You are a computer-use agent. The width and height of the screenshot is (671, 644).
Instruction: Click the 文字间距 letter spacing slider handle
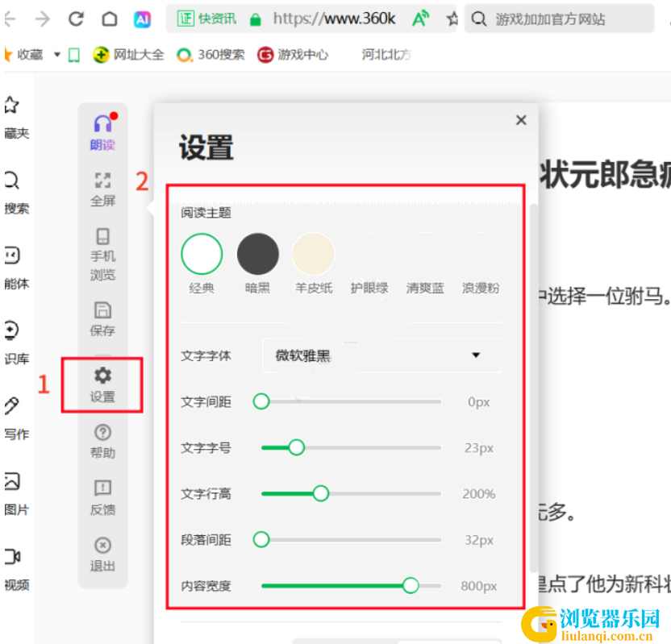261,401
